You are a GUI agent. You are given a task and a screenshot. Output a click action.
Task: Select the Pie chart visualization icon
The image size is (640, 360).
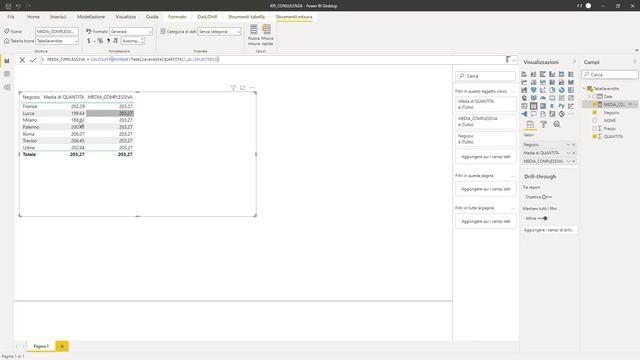click(x=552, y=90)
